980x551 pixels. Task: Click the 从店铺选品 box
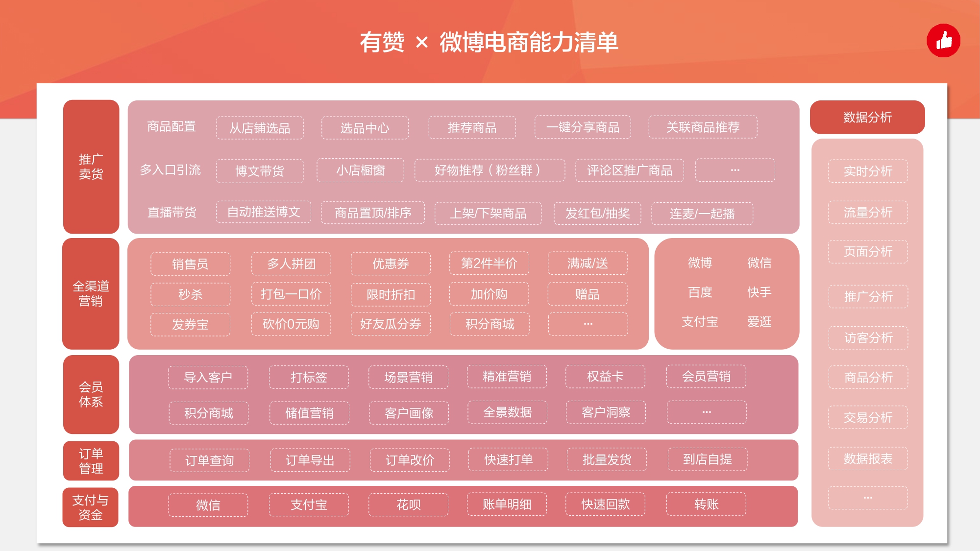tap(260, 128)
